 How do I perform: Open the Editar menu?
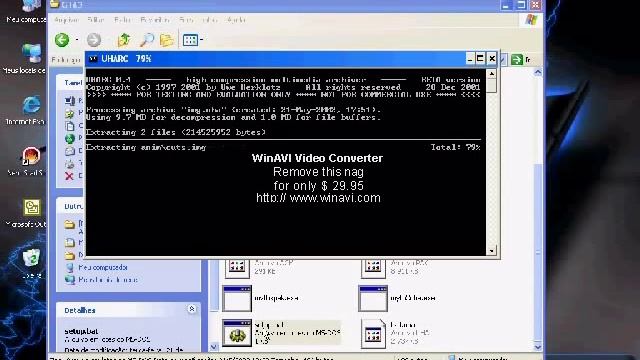[96, 20]
